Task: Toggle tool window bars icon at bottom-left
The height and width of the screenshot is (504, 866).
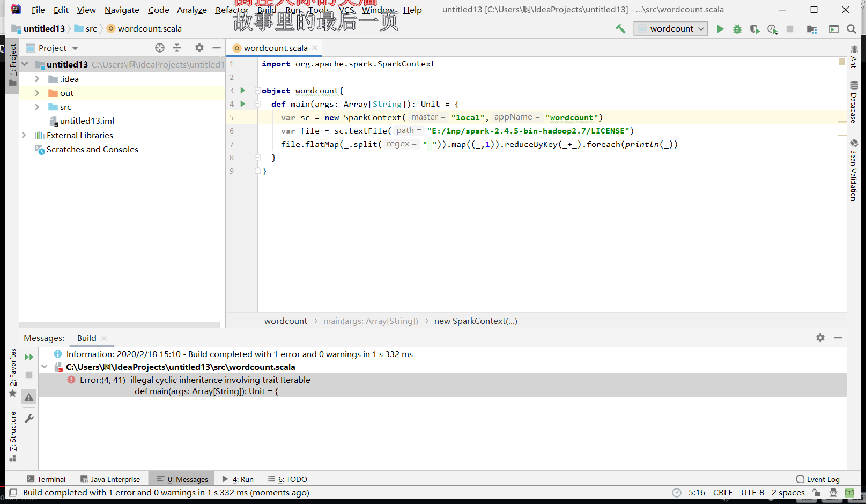Action: (x=13, y=492)
